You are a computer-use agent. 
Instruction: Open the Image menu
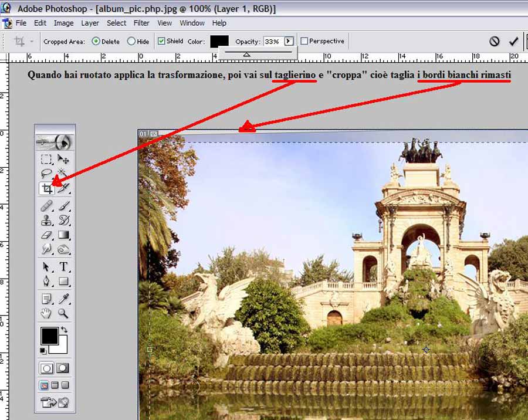[x=63, y=23]
